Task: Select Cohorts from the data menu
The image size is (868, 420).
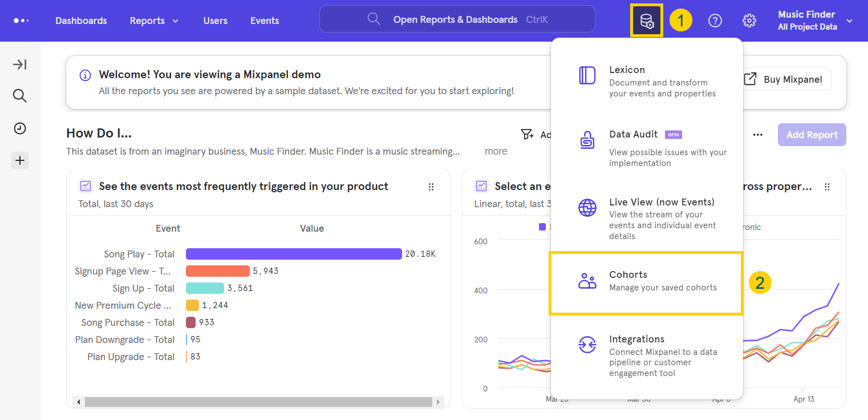Action: click(646, 281)
